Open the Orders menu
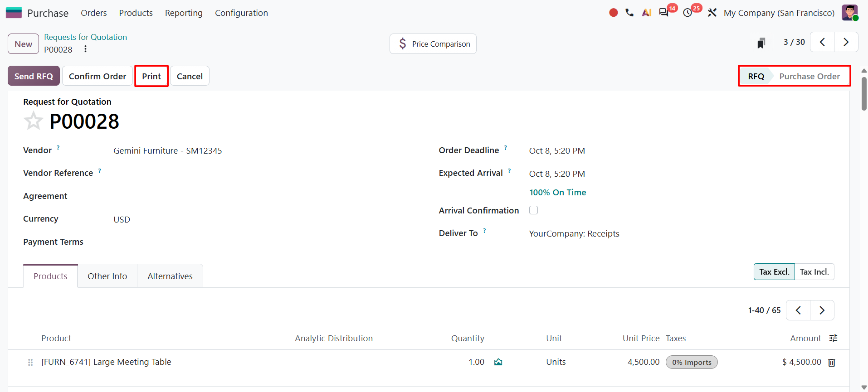 (94, 13)
